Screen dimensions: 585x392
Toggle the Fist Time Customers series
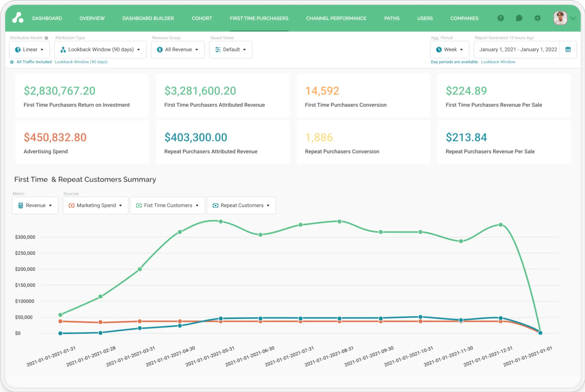[168, 206]
